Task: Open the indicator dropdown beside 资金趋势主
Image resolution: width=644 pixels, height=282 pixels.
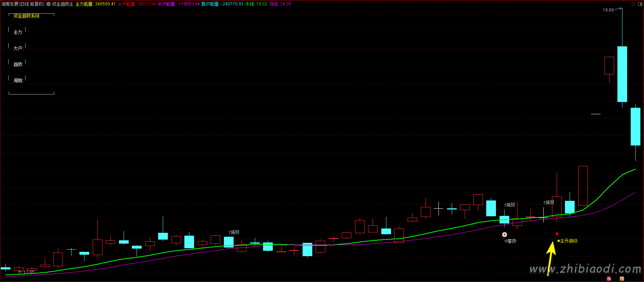Action: coord(49,4)
